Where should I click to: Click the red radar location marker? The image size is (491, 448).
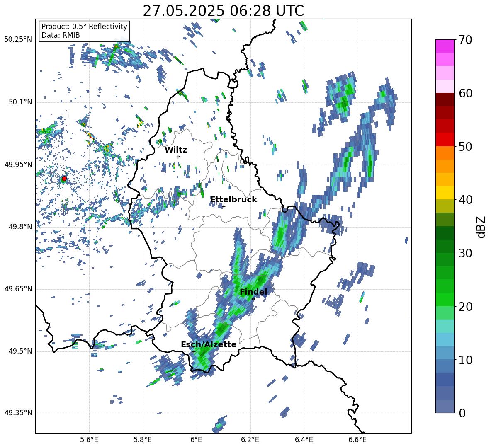tap(64, 179)
